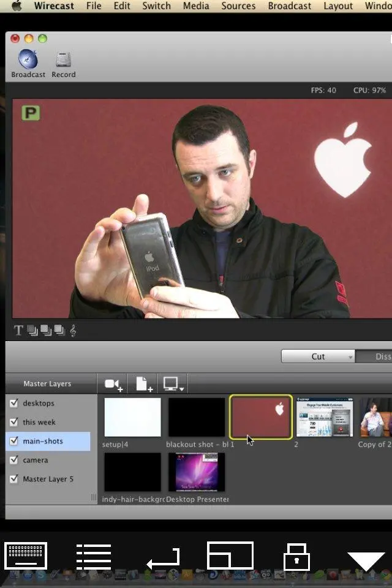This screenshot has height=588, width=392.
Task: Select the setup|4 white shot thumbnail
Action: (x=132, y=417)
